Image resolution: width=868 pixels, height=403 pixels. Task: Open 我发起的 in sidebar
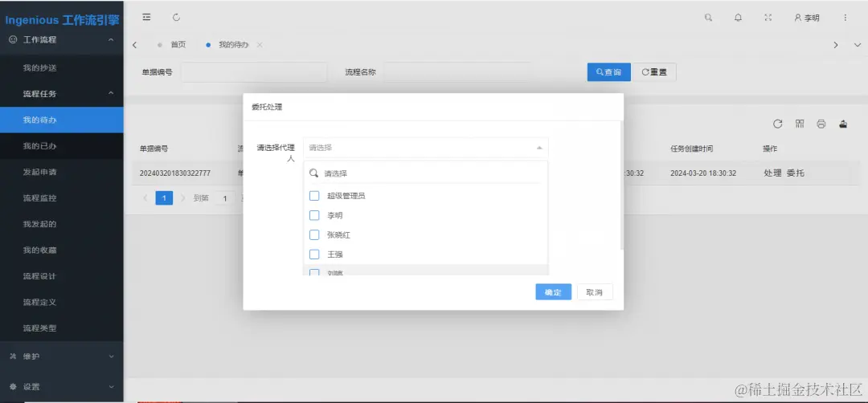[61, 224]
